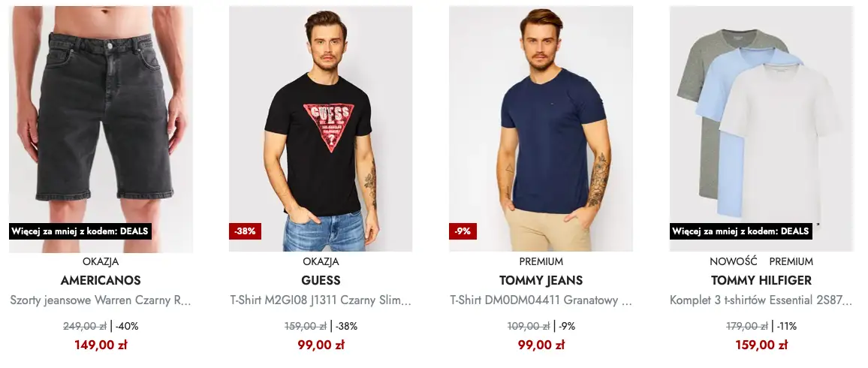868x368 pixels.
Task: Select Szorty jeansowe Warren Czarny product title
Action: point(101,300)
